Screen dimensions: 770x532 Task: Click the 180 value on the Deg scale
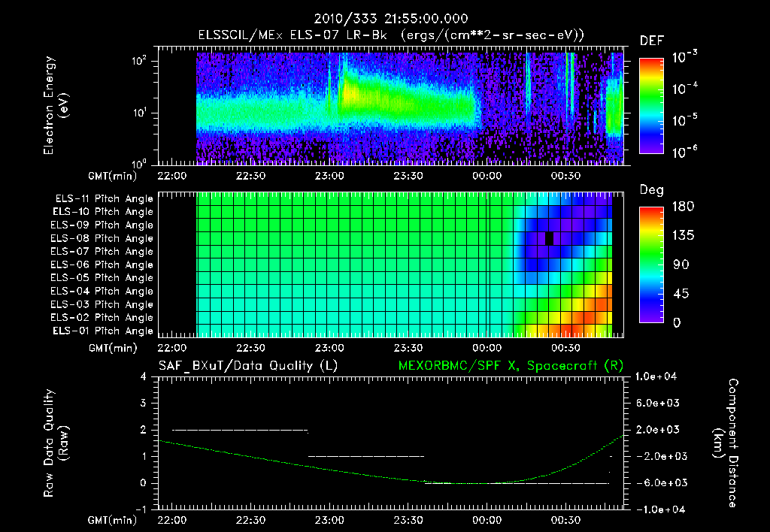pos(683,207)
